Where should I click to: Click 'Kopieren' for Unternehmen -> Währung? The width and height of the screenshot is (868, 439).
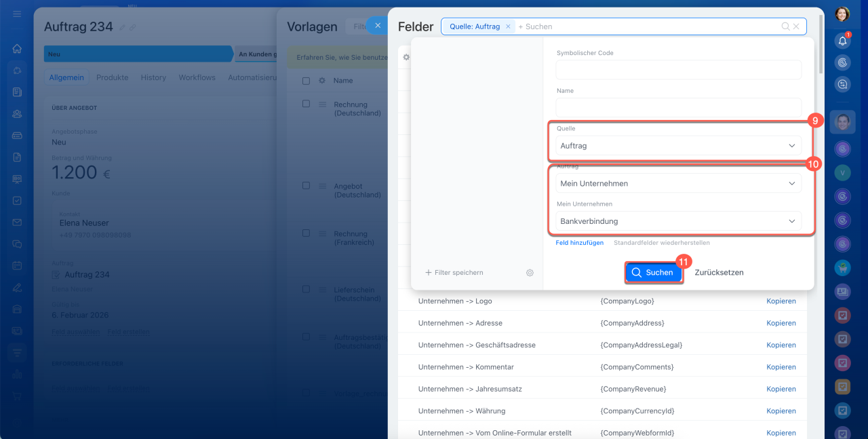pyautogui.click(x=781, y=411)
